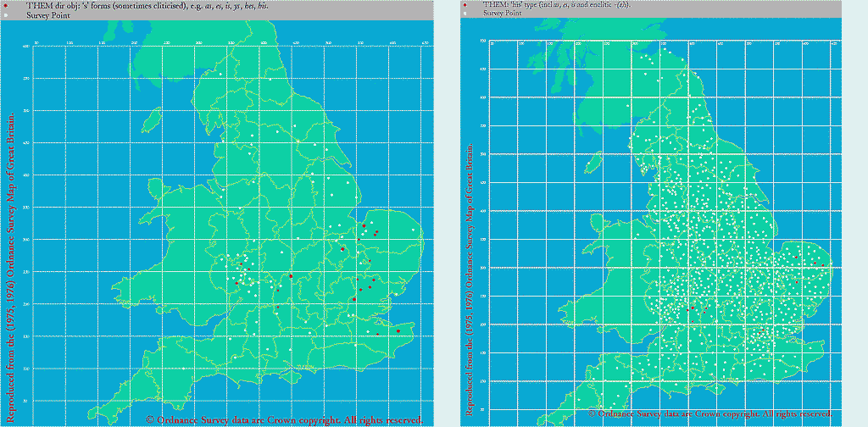Click the white Survey Point marker in left legend

point(7,16)
